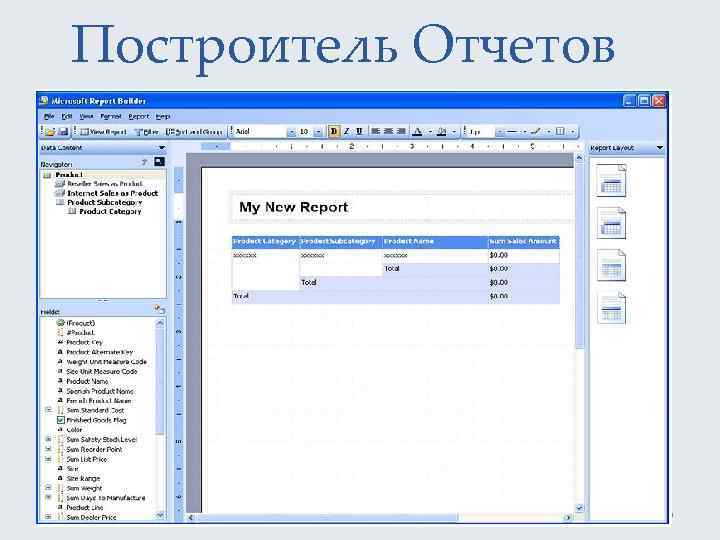Choose the first report layout thumbnail
The height and width of the screenshot is (540, 720).
pos(611,180)
